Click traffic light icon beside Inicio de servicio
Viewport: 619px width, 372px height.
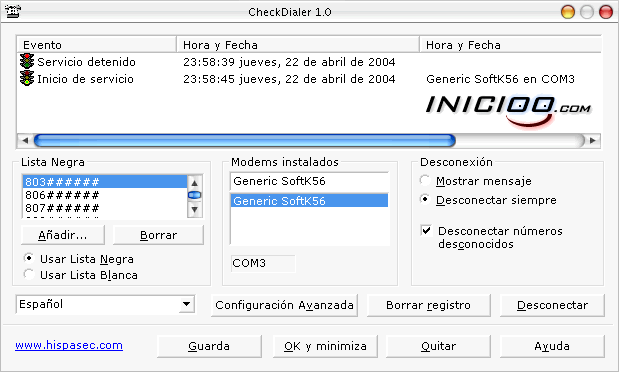[x=27, y=78]
